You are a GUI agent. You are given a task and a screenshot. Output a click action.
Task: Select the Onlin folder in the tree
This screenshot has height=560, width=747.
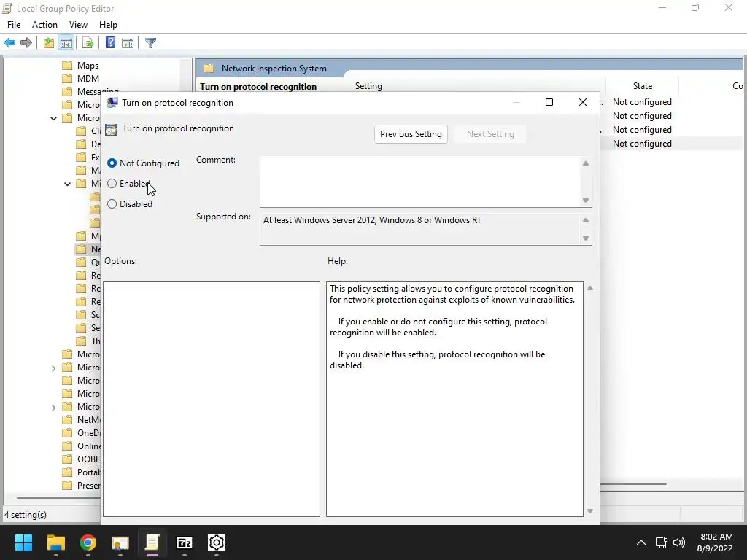pos(88,446)
